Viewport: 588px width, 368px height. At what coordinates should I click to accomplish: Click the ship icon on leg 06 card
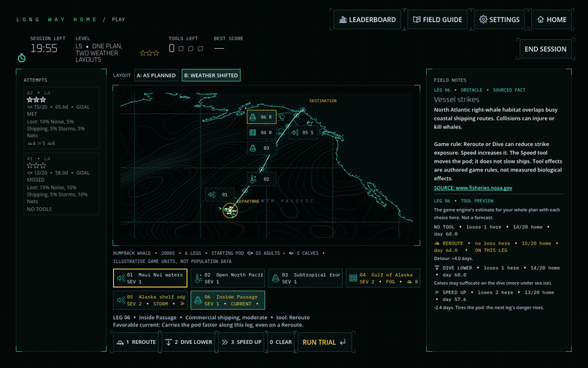tap(198, 300)
